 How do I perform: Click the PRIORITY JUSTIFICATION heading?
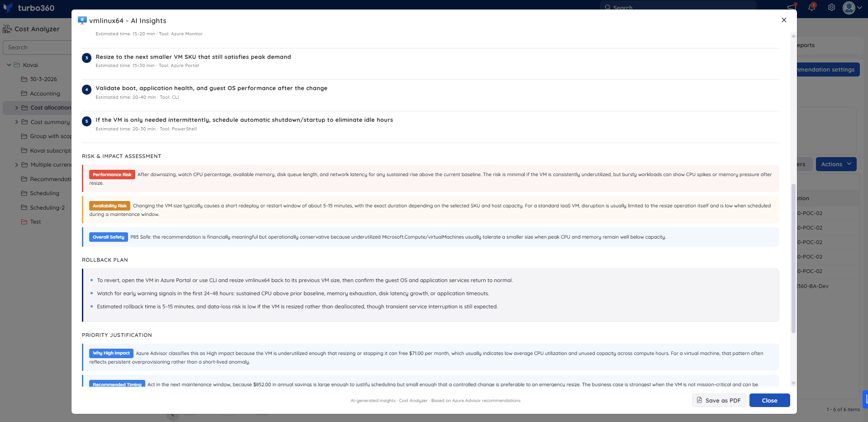(117, 335)
